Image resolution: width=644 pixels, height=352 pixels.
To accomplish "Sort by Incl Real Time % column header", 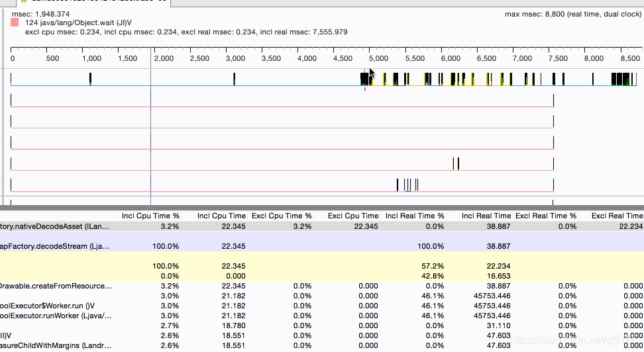I will pos(414,216).
